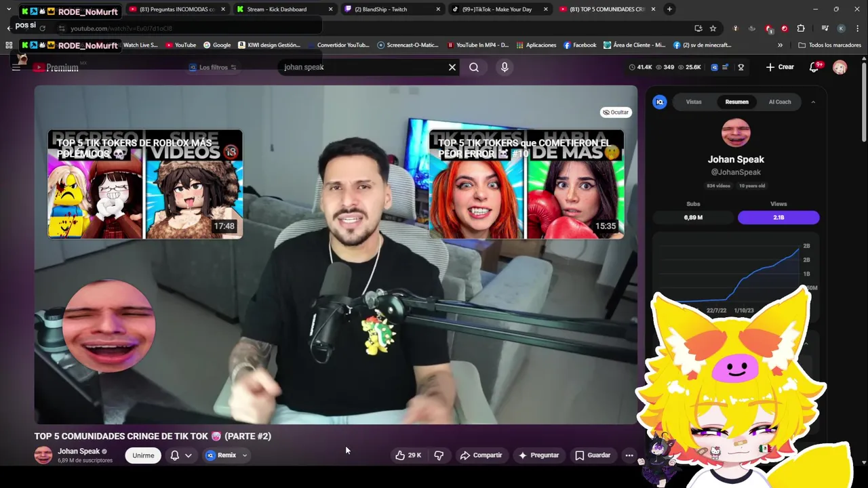Screen dimensions: 868x488
Task: Click the round channel face end-screen element
Action: 108,326
